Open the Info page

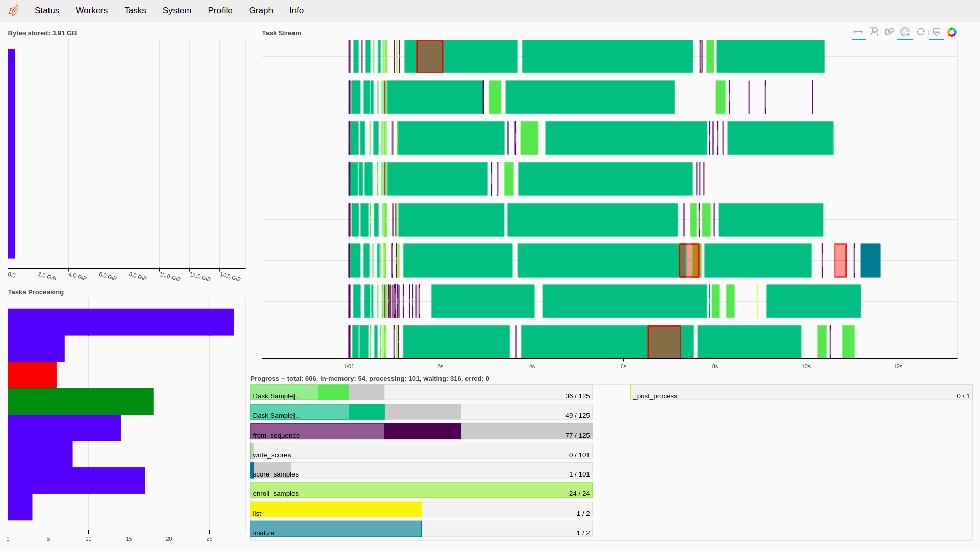click(x=296, y=10)
